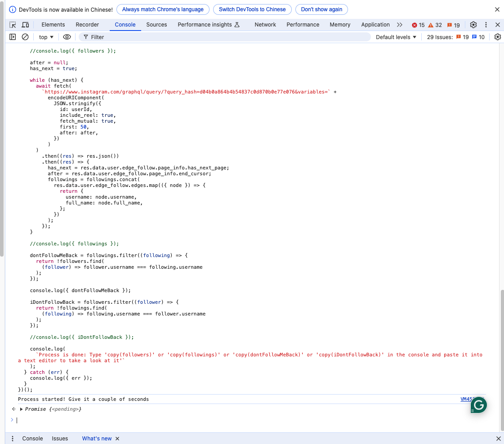Open the Default levels dropdown
The image size is (504, 444).
click(x=395, y=37)
